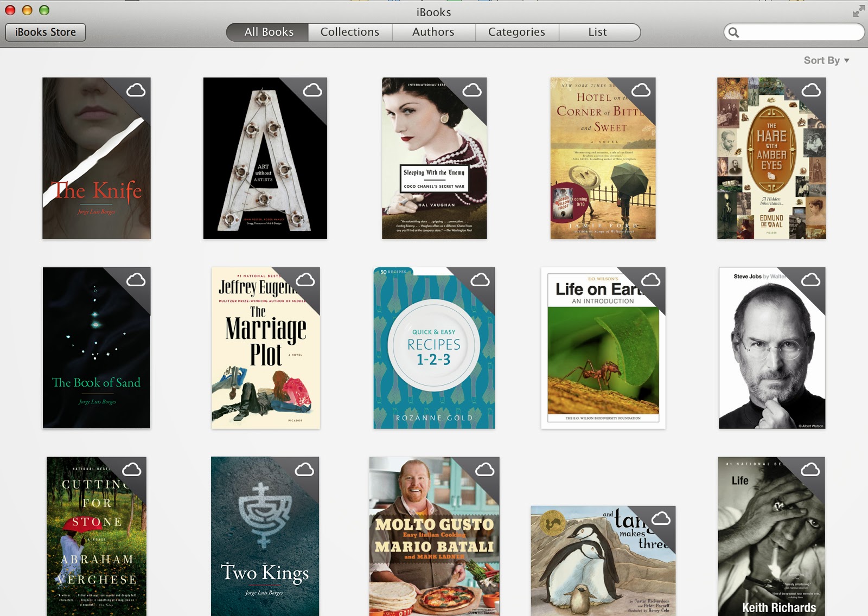Click the green zoom window button
Viewport: 868px width, 616px height.
(44, 10)
